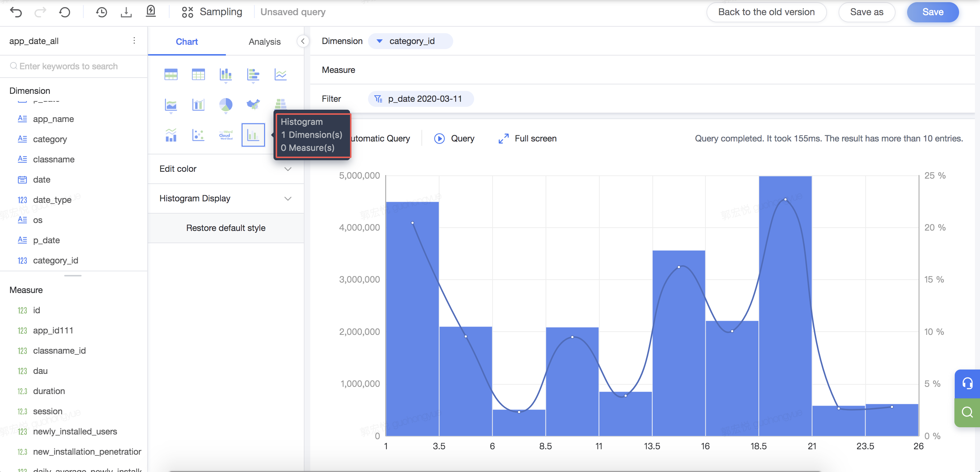Viewport: 980px width, 472px height.
Task: Click Restore default style button
Action: (x=226, y=228)
